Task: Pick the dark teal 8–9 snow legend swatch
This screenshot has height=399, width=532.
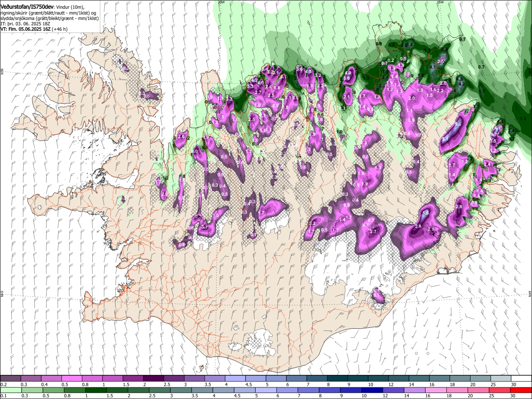Action: pos(337,378)
